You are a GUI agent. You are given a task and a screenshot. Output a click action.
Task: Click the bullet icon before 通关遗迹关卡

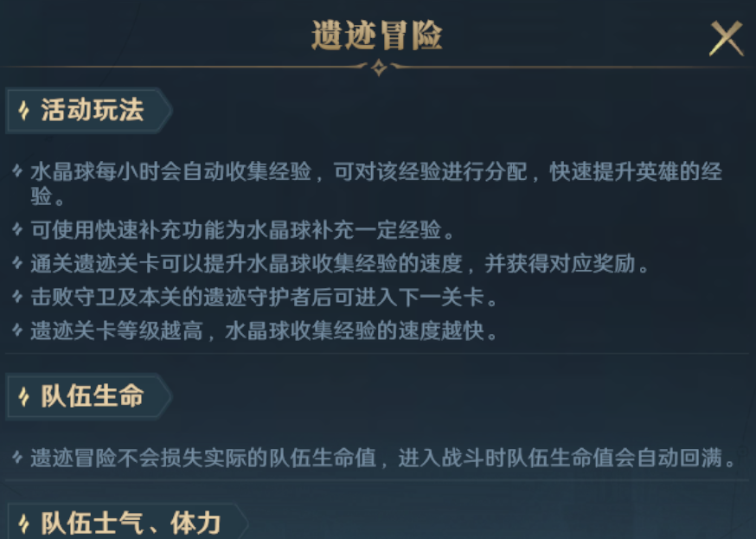17,263
